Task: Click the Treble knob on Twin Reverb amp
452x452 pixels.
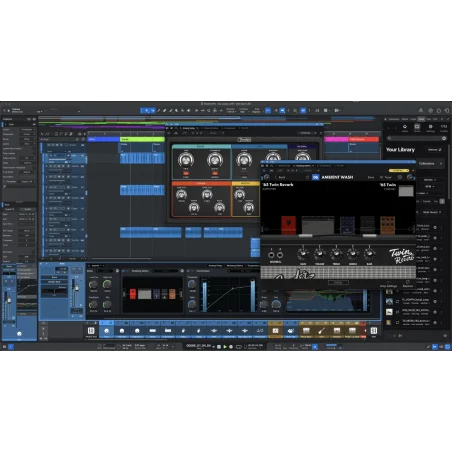Action: pyautogui.click(x=336, y=253)
